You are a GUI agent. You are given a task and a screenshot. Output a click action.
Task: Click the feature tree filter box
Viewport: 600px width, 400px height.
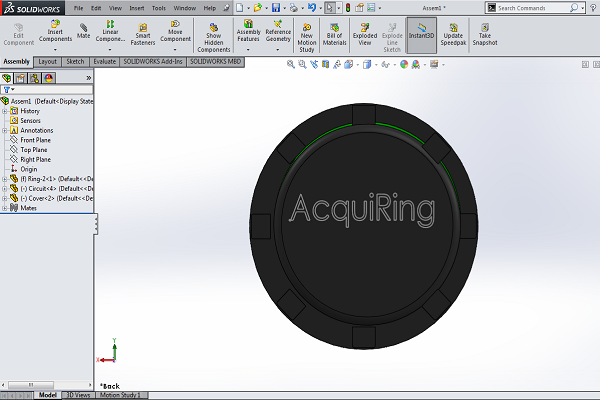tap(47, 90)
